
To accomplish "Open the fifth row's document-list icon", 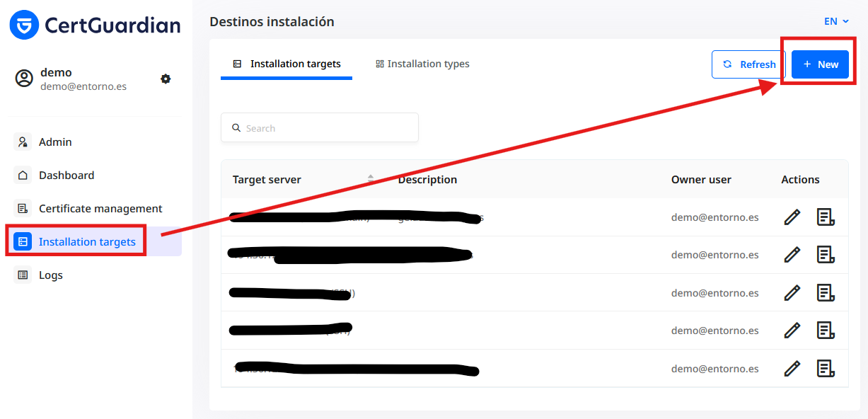I will [826, 368].
